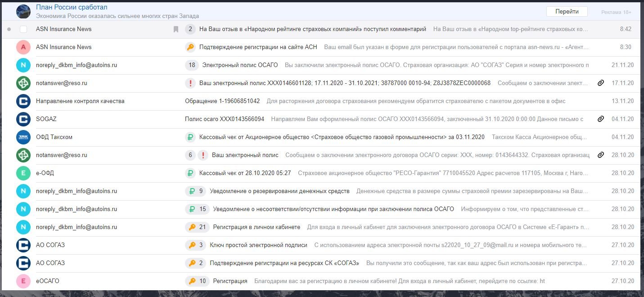Viewport: 644px width, 297px height.
Task: Click the N avatar on the Электронный полис ОСАГО row
Action: (23, 65)
